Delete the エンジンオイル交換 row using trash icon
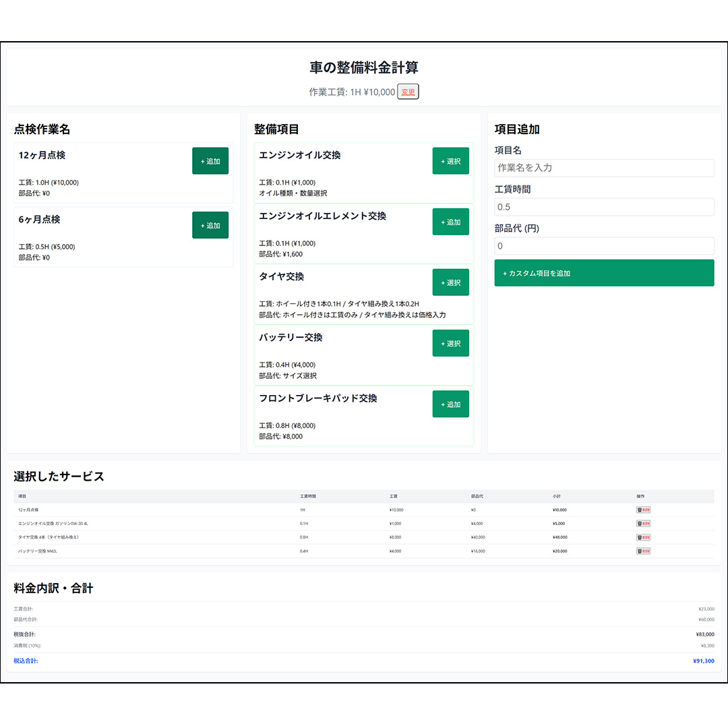 [x=642, y=523]
